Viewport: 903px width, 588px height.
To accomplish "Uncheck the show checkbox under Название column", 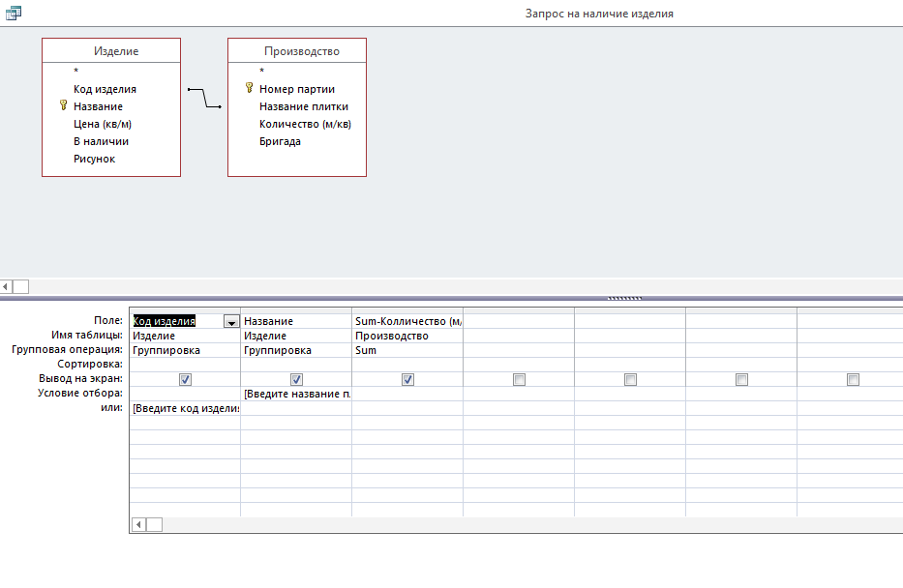I will point(296,380).
